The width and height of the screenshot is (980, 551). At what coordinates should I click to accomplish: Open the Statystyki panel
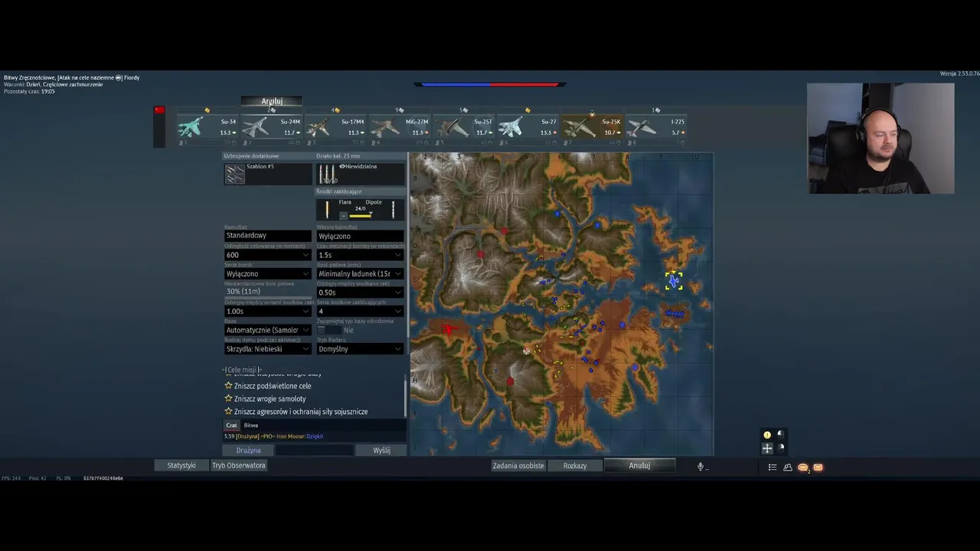(x=181, y=465)
